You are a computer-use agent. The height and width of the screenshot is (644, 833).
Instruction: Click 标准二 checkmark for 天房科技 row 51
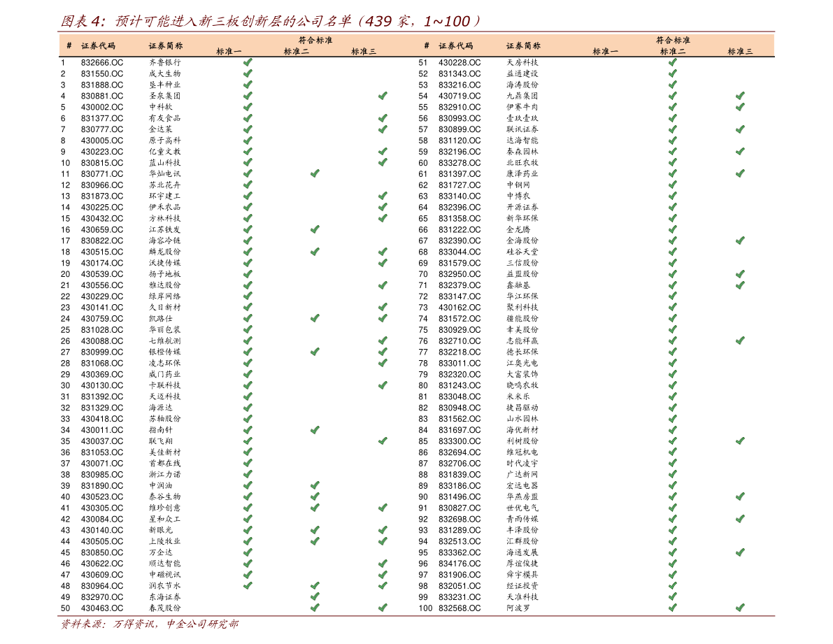[x=672, y=62]
